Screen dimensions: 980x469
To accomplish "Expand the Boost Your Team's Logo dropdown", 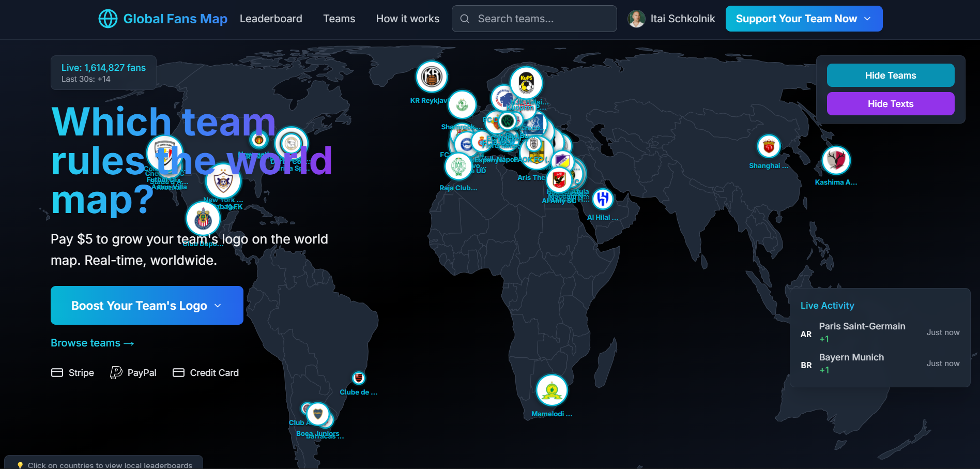I will [x=147, y=306].
